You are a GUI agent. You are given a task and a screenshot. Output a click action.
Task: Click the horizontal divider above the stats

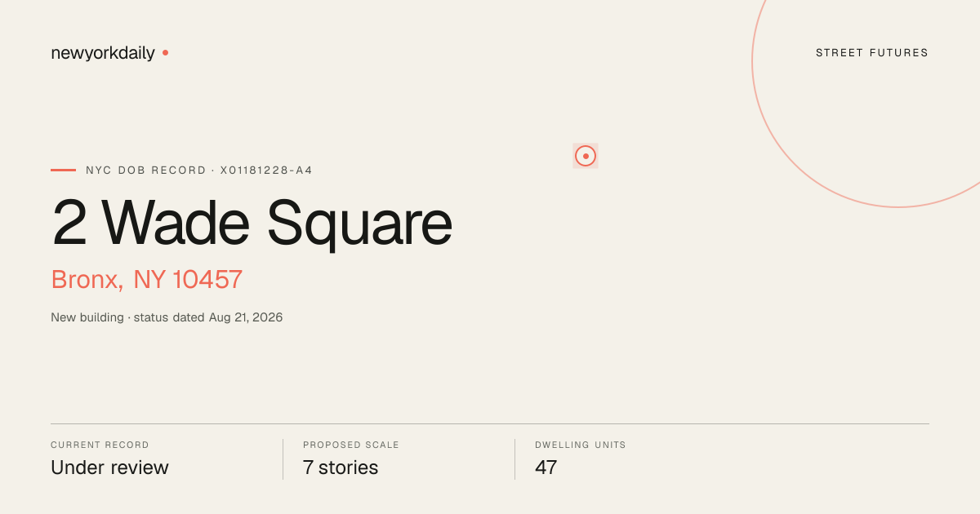[490, 423]
